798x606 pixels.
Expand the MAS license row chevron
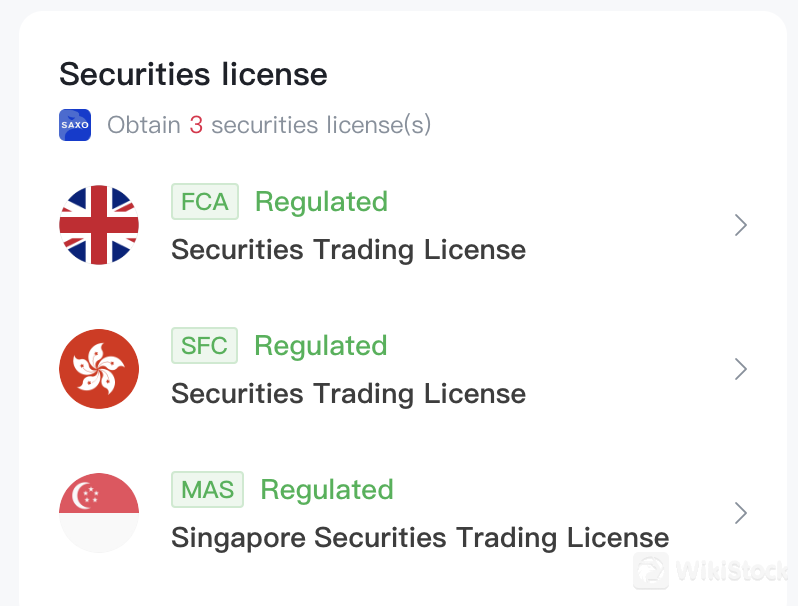click(x=740, y=513)
